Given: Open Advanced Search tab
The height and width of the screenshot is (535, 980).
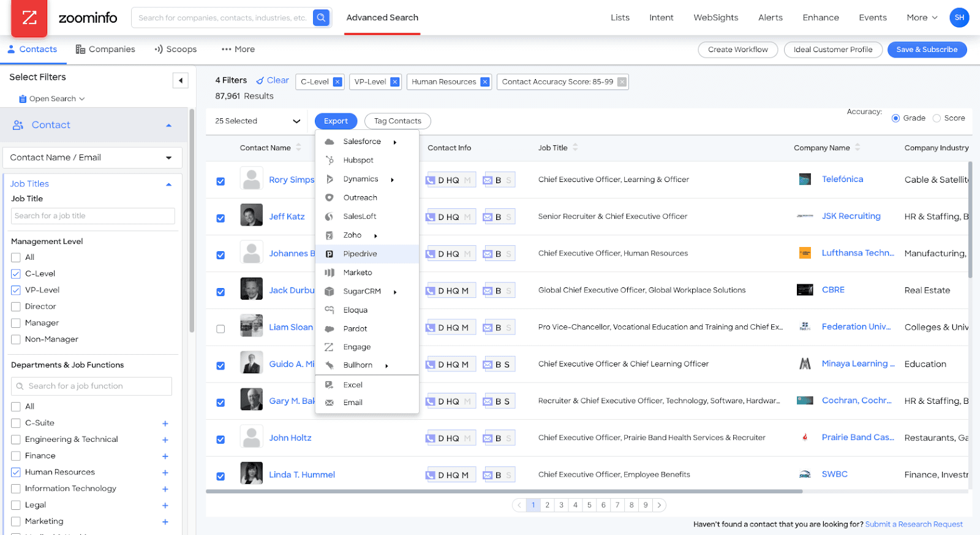Looking at the screenshot, I should point(382,18).
